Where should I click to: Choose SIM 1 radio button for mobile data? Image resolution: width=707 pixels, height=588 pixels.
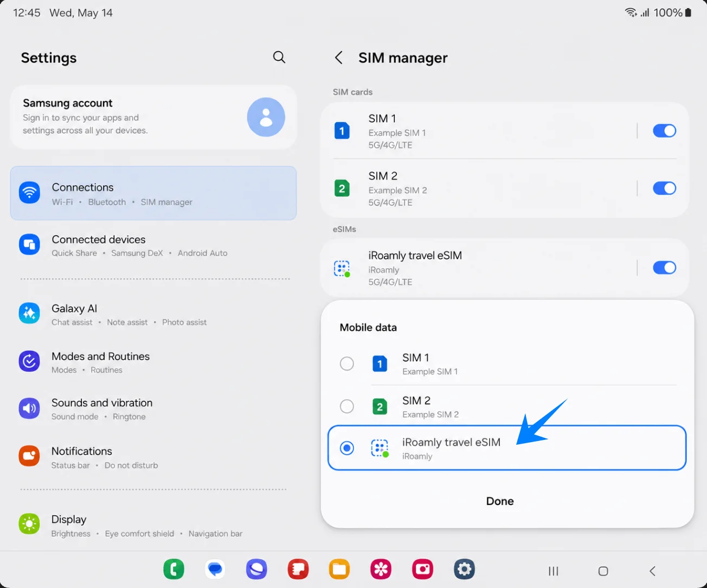(x=347, y=363)
